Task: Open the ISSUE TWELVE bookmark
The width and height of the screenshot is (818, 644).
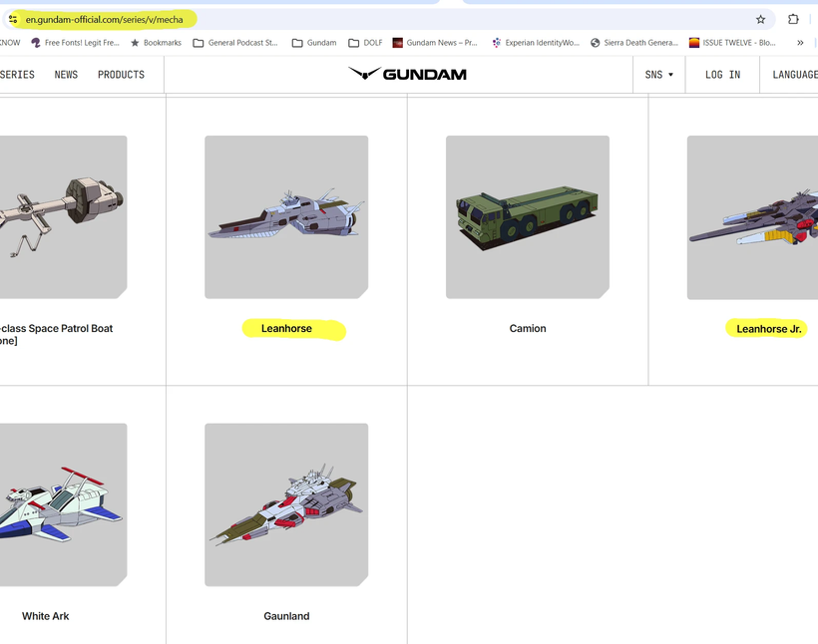Action: click(732, 43)
